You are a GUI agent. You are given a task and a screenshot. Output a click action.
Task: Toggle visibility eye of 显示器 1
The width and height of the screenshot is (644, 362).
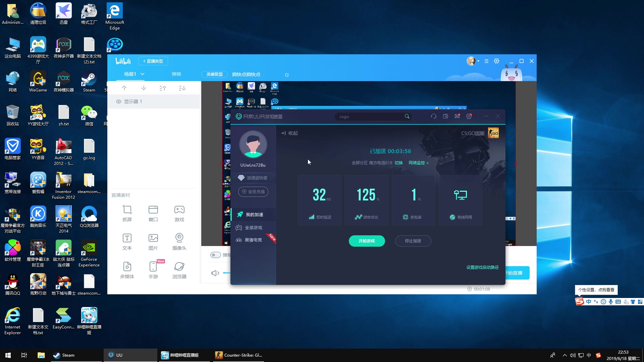click(118, 102)
